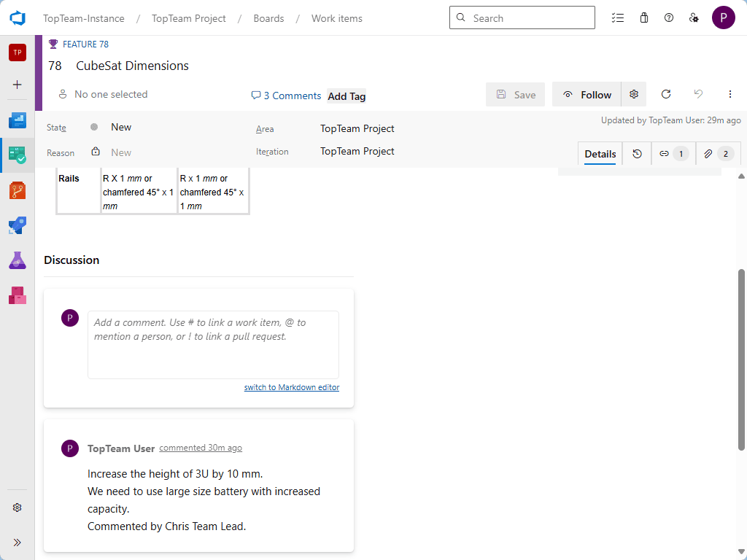Open the Marketplace shopping bag icon
This screenshot has height=560, width=747.
(x=643, y=18)
